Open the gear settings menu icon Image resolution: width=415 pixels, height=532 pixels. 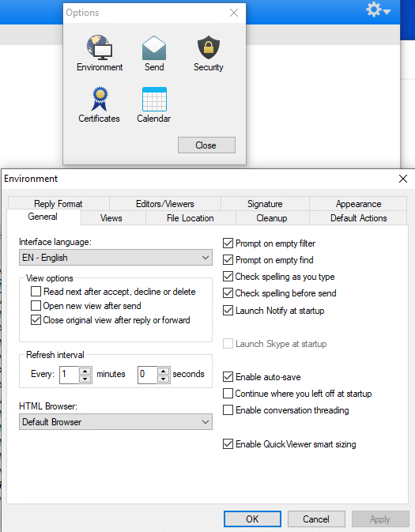tap(378, 9)
